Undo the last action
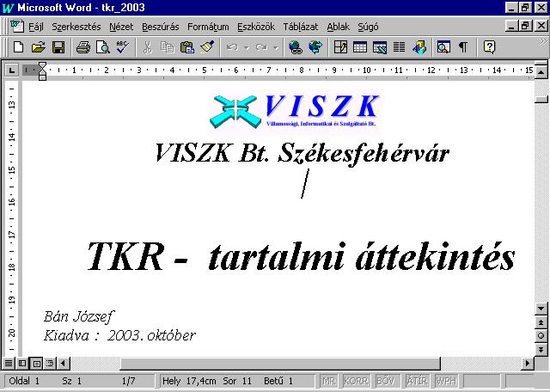The width and height of the screenshot is (550, 392). click(x=232, y=46)
